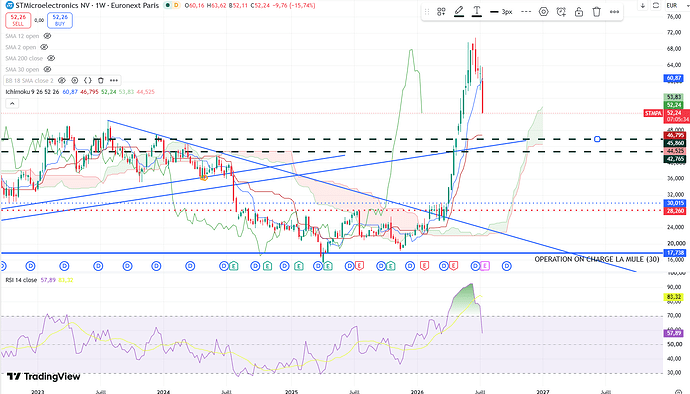Add alert on the drawing

click(x=561, y=12)
